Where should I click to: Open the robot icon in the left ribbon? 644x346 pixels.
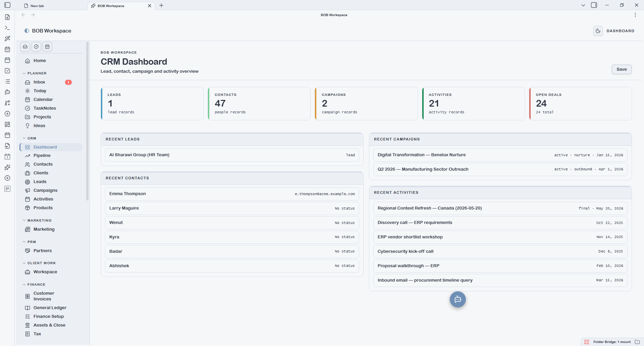click(x=7, y=92)
